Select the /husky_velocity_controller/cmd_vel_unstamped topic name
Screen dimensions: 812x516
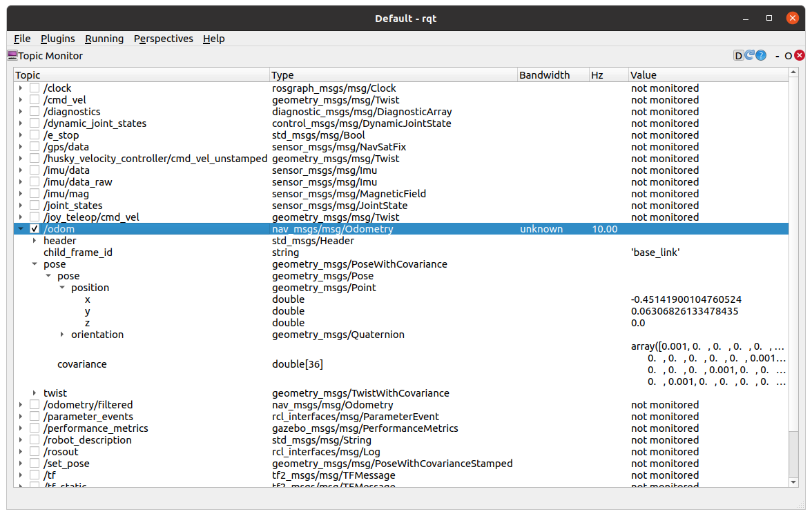pyautogui.click(x=155, y=159)
